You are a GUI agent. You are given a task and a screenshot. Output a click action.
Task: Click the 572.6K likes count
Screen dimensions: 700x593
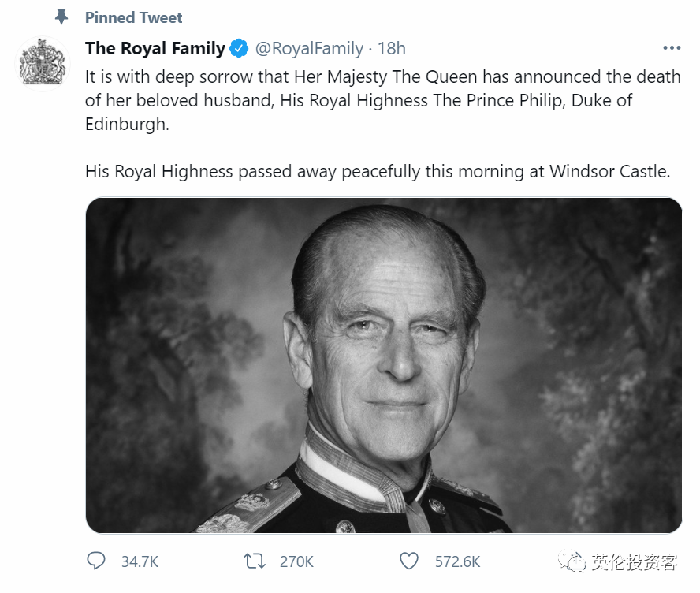[457, 561]
